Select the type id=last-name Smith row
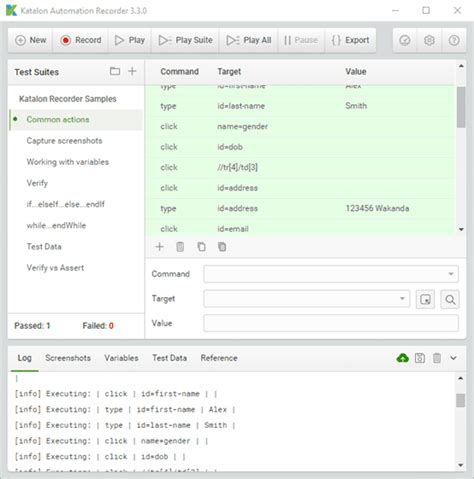The height and width of the screenshot is (479, 474). tap(301, 106)
